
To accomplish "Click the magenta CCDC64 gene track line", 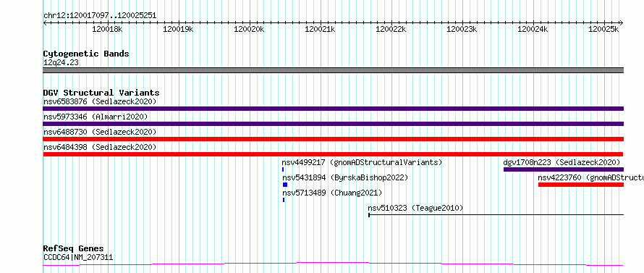I will (x=334, y=264).
